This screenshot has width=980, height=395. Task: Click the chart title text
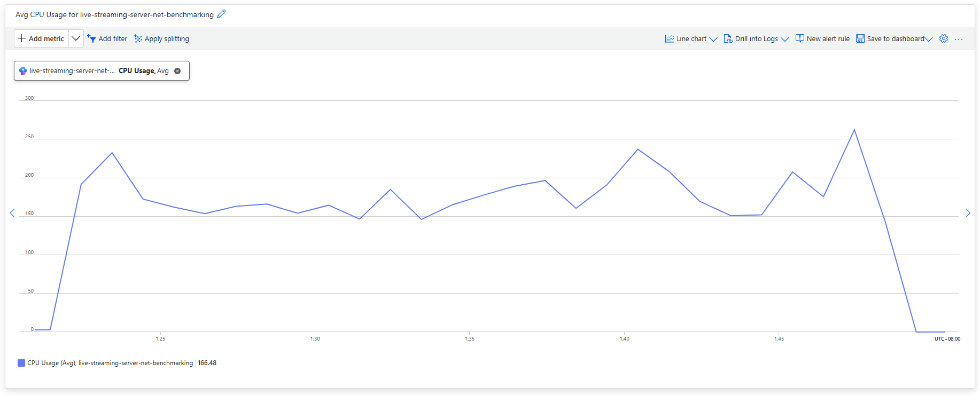tap(114, 14)
